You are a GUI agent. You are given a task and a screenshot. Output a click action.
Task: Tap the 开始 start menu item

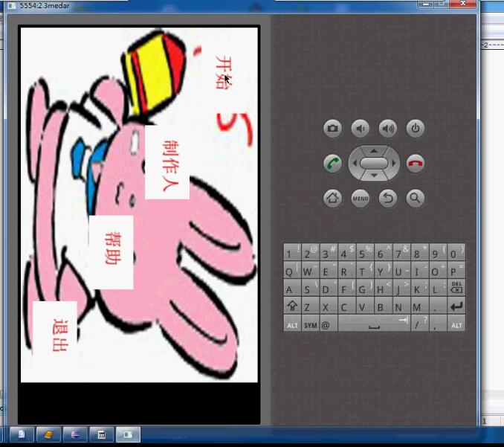point(224,72)
